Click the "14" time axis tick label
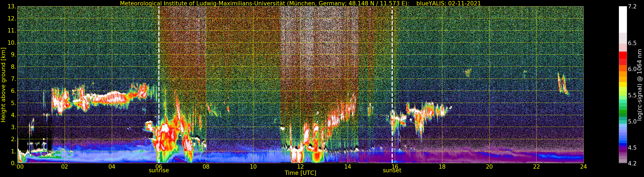644x177 pixels. (348, 167)
